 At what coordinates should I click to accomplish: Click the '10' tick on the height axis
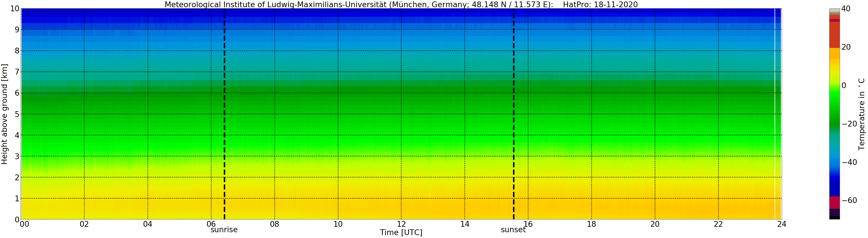14,8
